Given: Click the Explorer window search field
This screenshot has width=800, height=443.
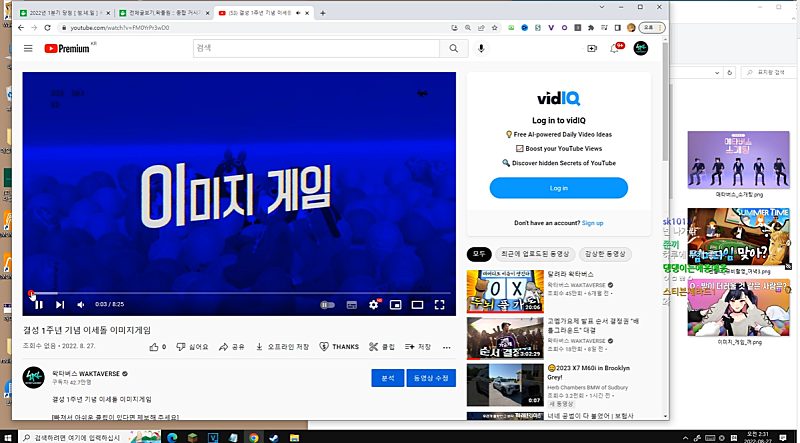Looking at the screenshot, I should pyautogui.click(x=768, y=72).
